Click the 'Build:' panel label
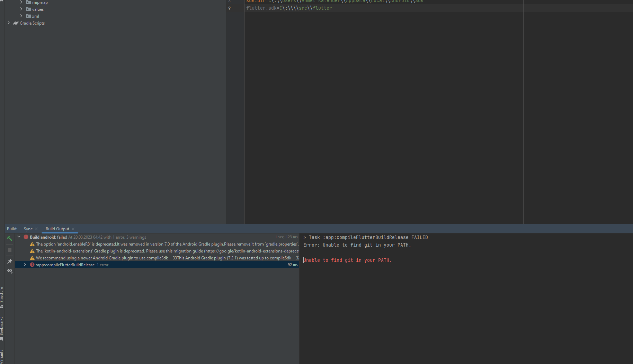 pos(12,229)
